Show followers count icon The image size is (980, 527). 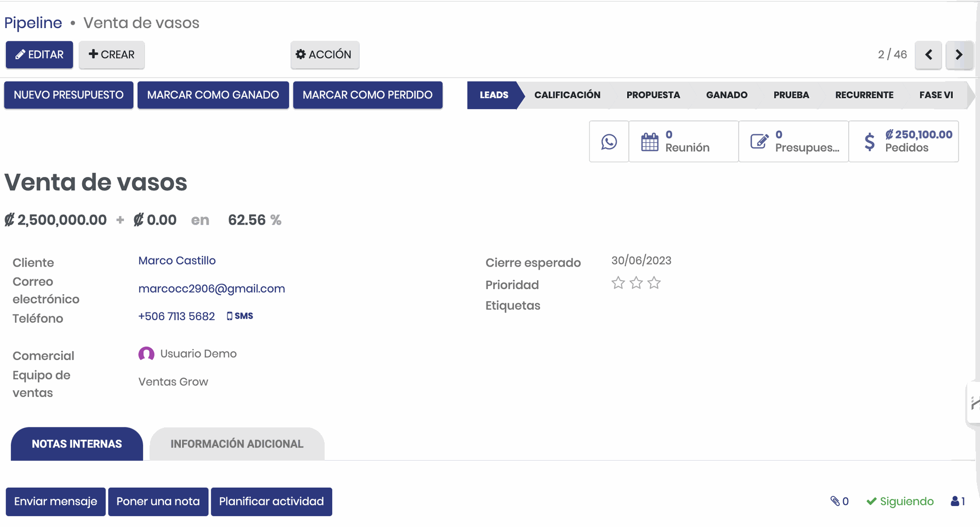click(x=958, y=501)
